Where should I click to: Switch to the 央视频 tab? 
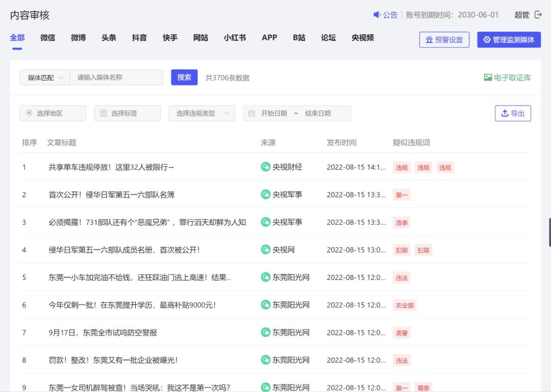(362, 38)
